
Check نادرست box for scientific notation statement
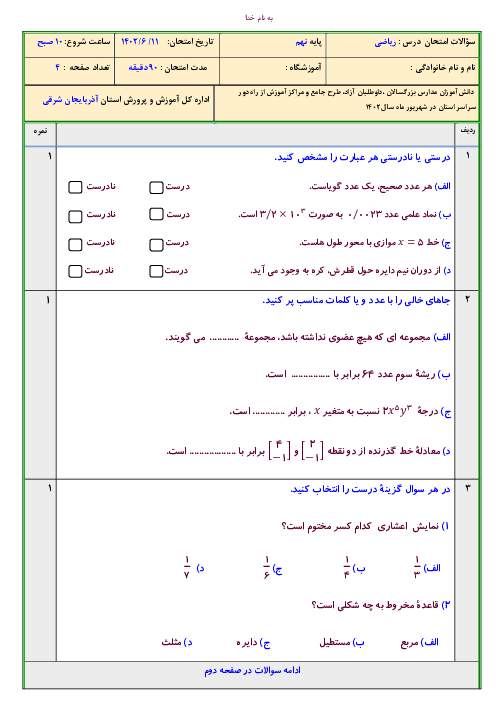(x=75, y=216)
